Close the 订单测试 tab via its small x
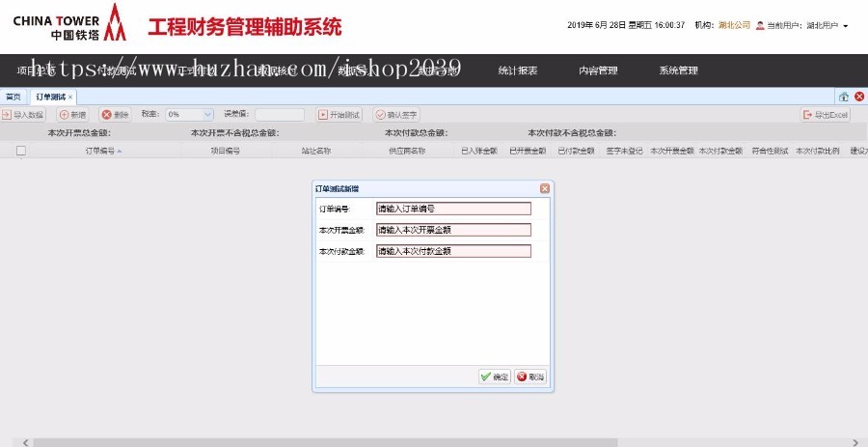The image size is (868, 447). [x=70, y=97]
